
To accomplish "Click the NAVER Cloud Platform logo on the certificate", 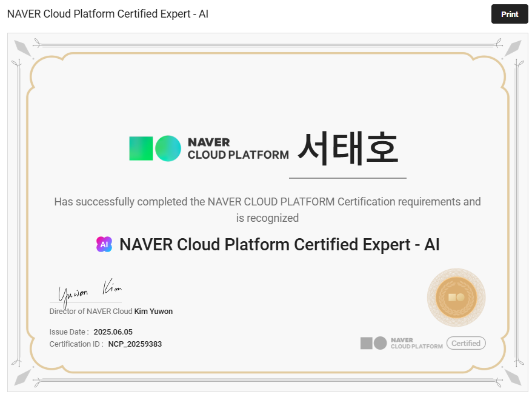I will pyautogui.click(x=208, y=148).
